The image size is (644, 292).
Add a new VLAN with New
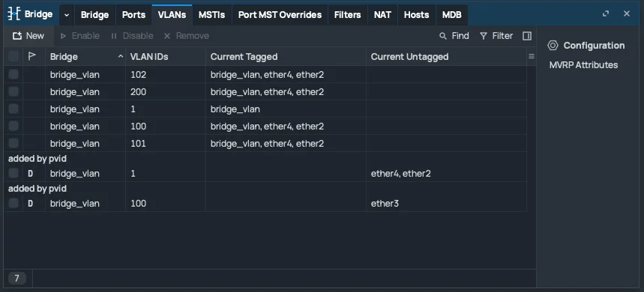[x=28, y=36]
